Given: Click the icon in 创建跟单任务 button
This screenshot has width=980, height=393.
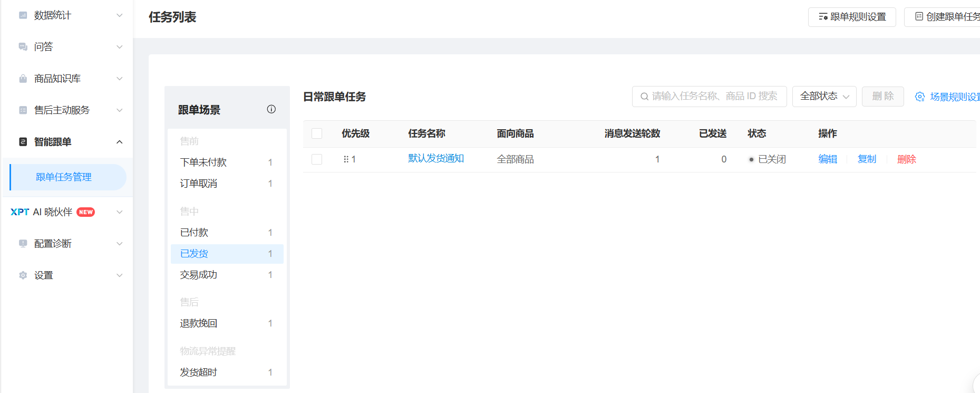Looking at the screenshot, I should pyautogui.click(x=919, y=17).
